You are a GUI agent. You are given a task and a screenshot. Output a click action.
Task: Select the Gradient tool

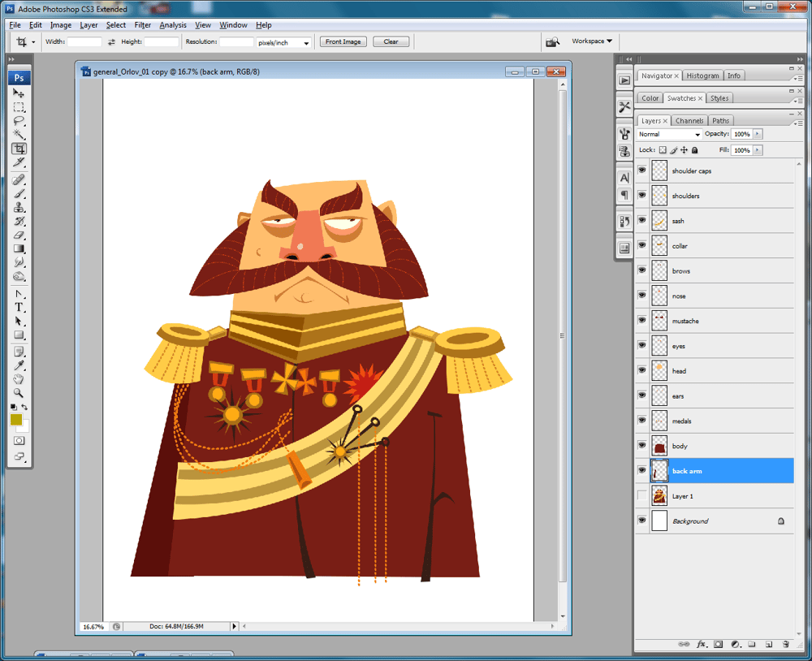(x=19, y=248)
